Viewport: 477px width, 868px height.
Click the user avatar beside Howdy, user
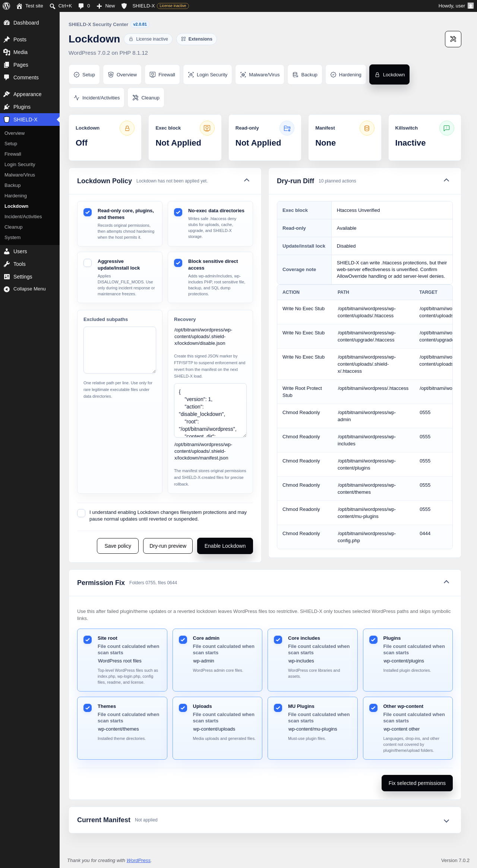pyautogui.click(x=471, y=6)
